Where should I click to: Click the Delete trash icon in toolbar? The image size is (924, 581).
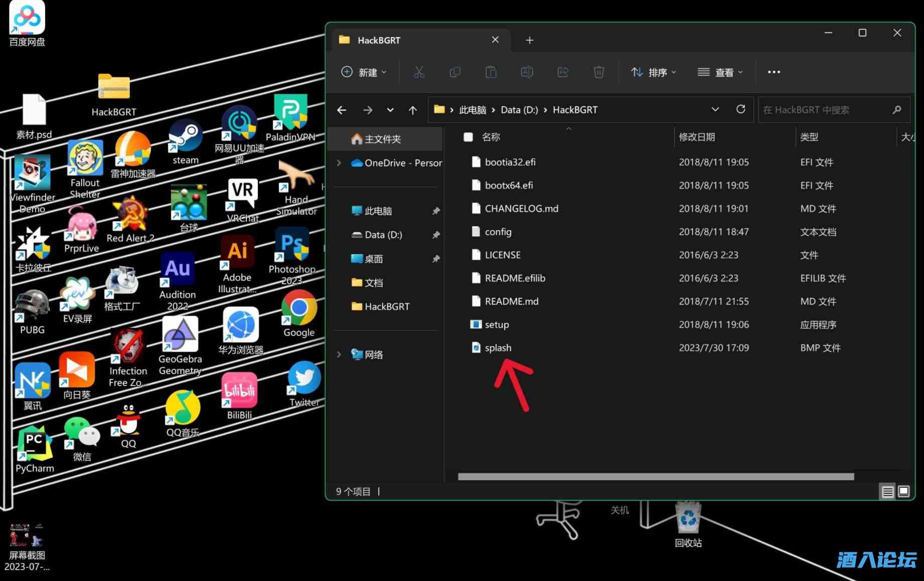click(x=598, y=72)
